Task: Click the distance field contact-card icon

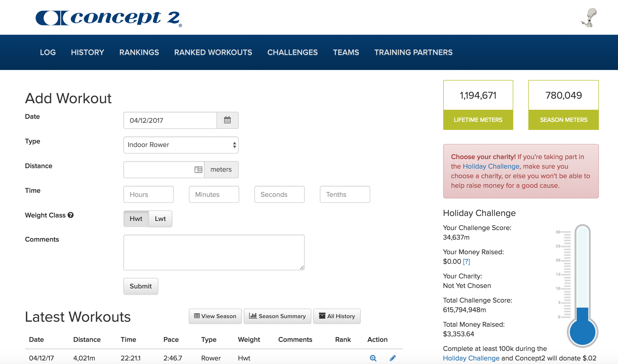Action: 198,170
